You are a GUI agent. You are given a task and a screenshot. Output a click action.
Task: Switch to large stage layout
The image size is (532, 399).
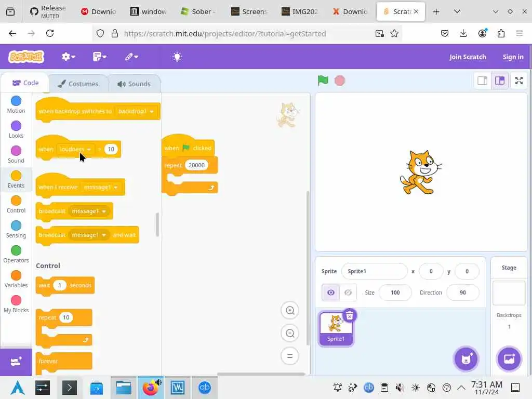(500, 81)
